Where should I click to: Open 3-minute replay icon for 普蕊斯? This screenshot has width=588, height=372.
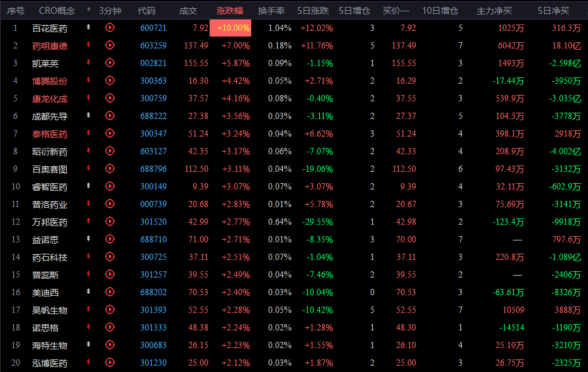pyautogui.click(x=110, y=274)
